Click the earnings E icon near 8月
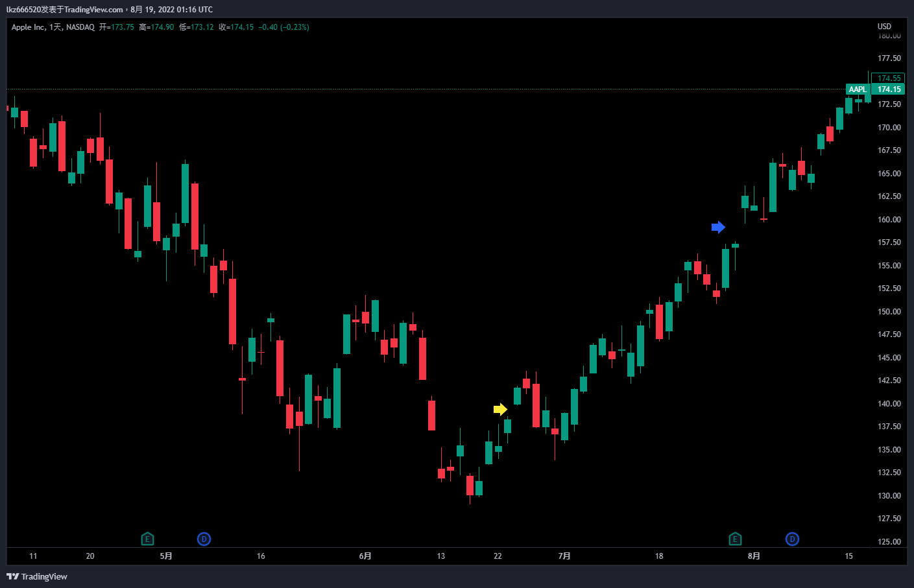The image size is (914, 588). tap(735, 539)
